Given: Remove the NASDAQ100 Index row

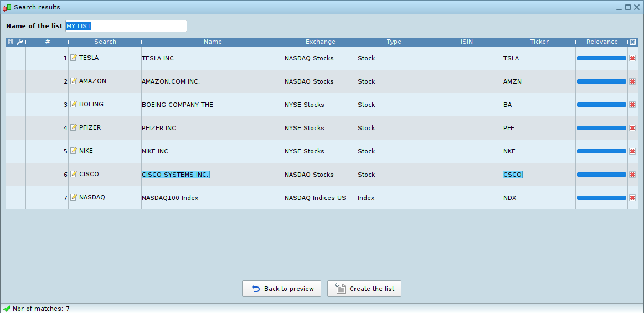Looking at the screenshot, I should (x=632, y=198).
